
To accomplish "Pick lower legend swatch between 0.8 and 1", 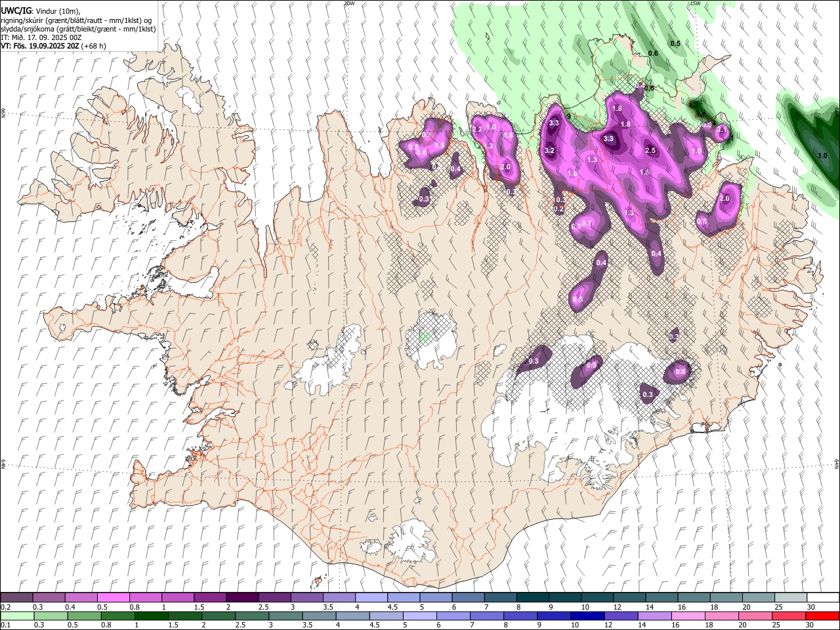I will (118, 616).
